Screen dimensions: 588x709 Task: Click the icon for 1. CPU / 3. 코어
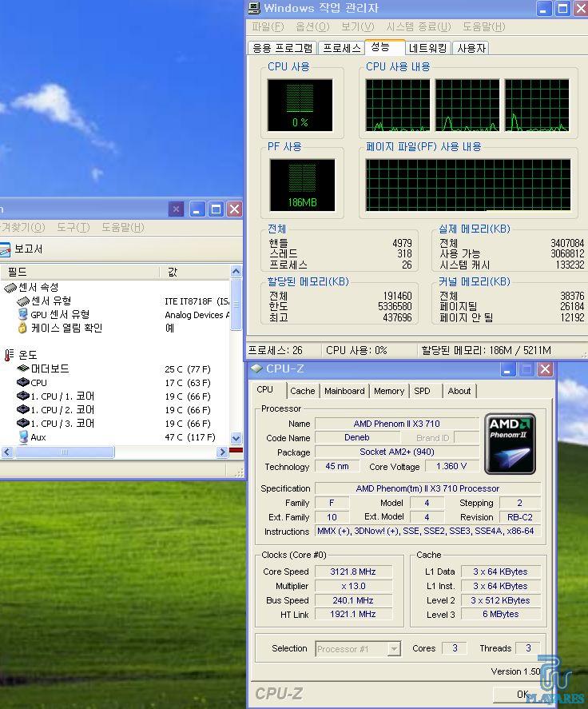pyautogui.click(x=22, y=423)
